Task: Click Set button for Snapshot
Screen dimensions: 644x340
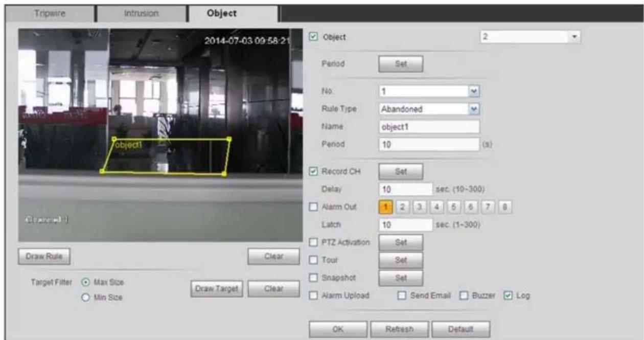Action: [x=401, y=279]
